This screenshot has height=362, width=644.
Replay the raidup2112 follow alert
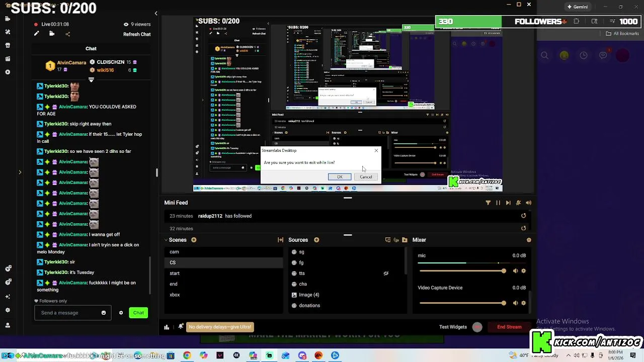pyautogui.click(x=524, y=216)
